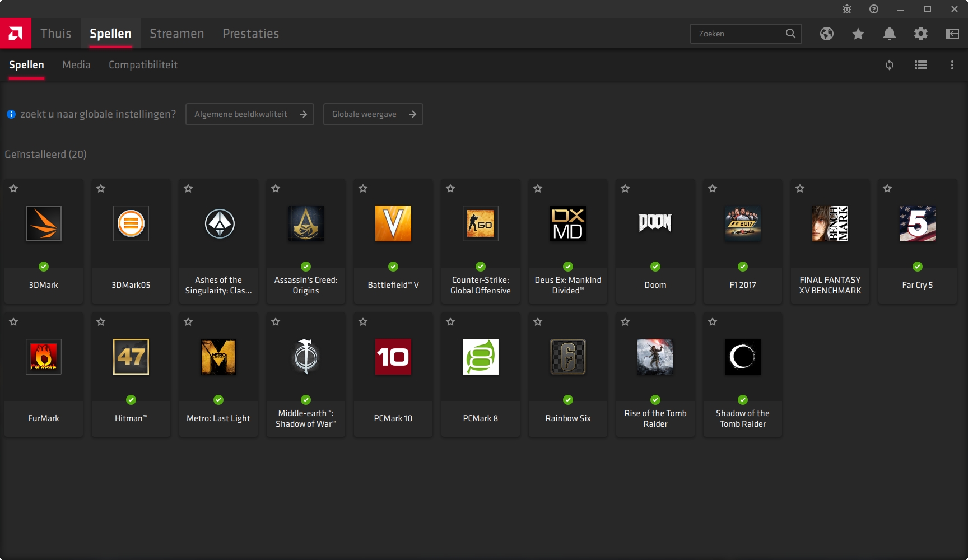Click the search magnifier icon
Screen dimensions: 968x560
coord(790,34)
